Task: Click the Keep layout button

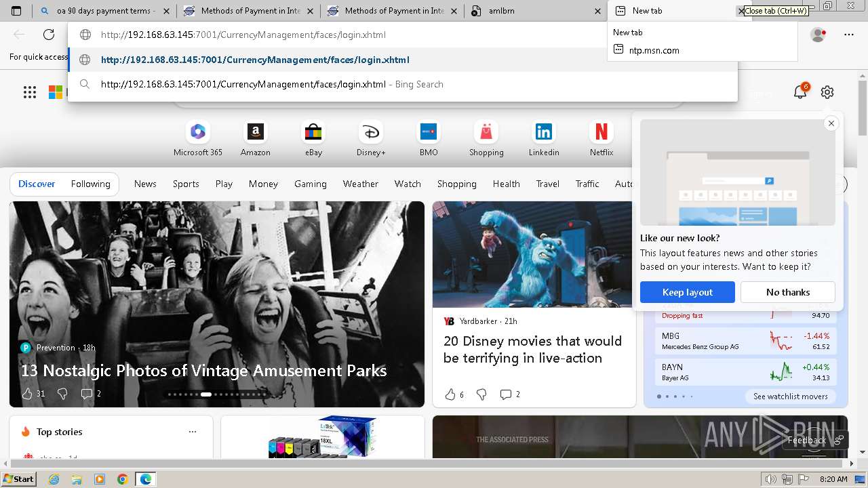Action: (688, 292)
